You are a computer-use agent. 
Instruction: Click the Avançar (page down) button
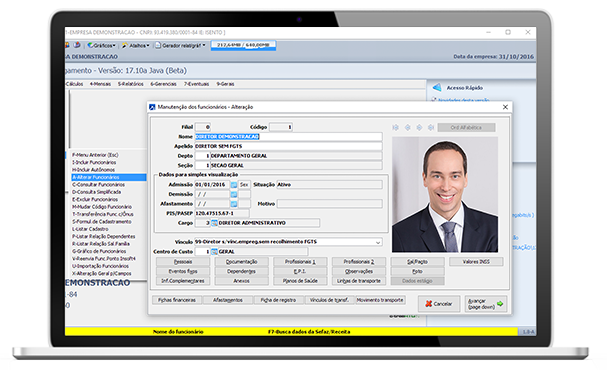pos(486,304)
